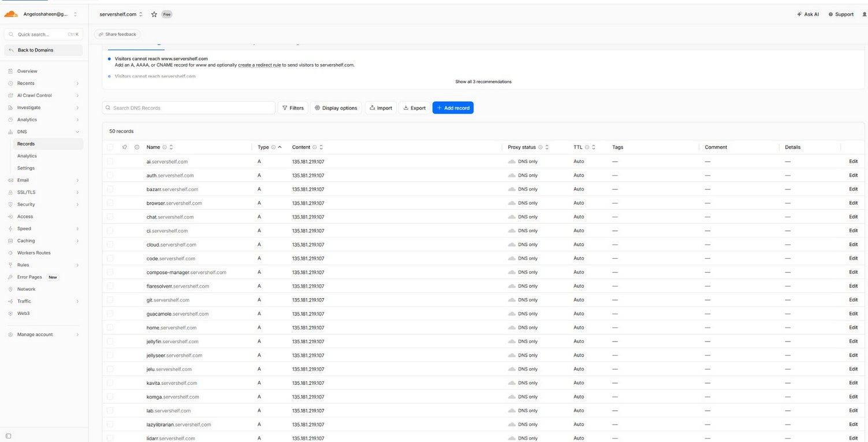
Task: Click the Error Pages sidebar icon
Action: (10, 277)
